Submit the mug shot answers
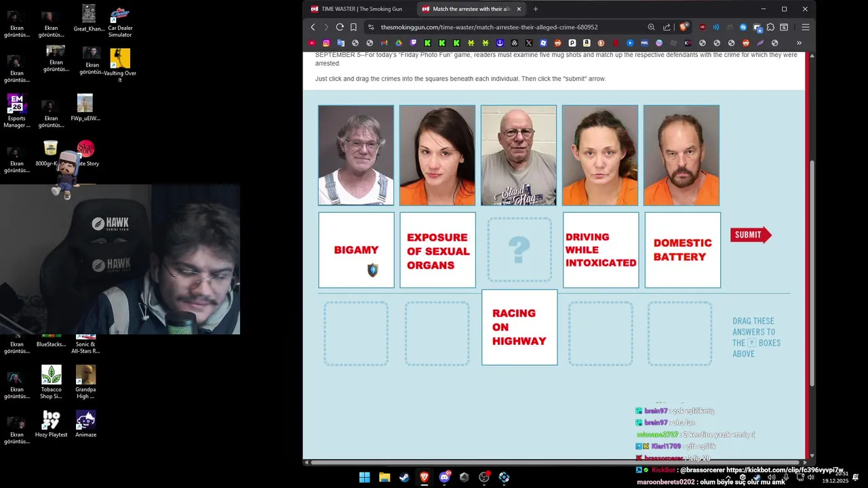This screenshot has width=868, height=488. (x=751, y=235)
